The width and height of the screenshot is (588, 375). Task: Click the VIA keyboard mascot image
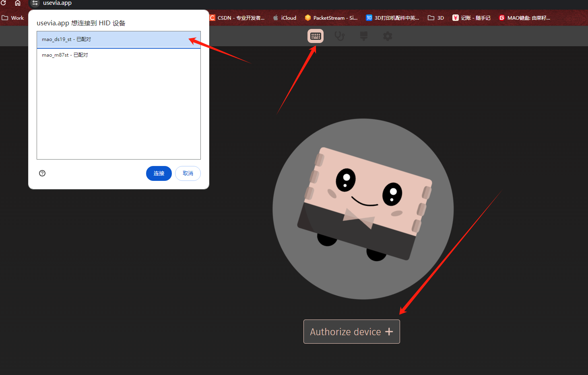[x=363, y=209]
